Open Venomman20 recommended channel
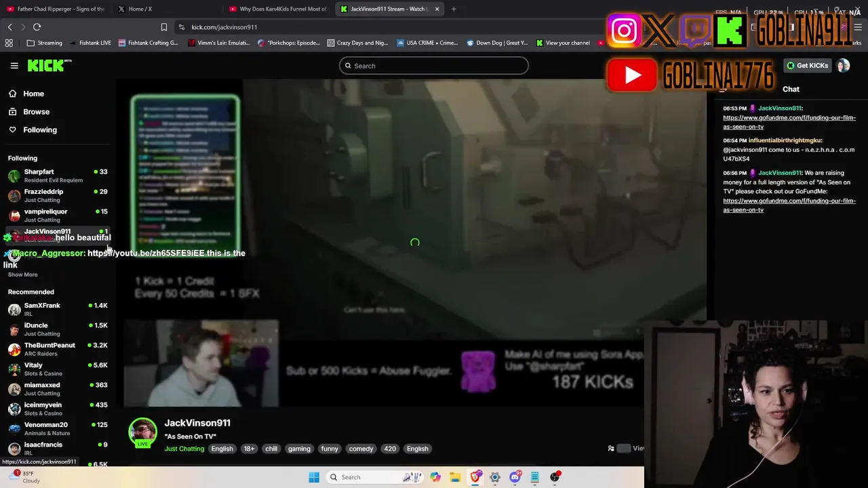The height and width of the screenshot is (488, 868). (58, 428)
